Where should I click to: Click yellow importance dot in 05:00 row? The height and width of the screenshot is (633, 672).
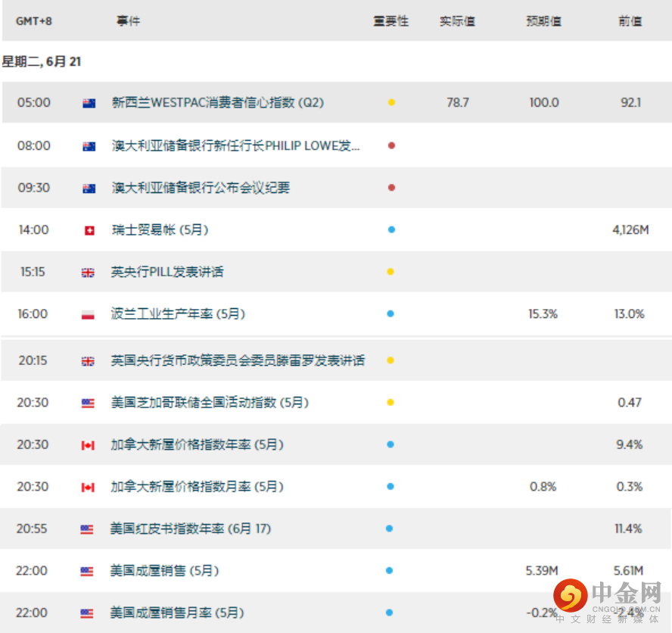391,102
